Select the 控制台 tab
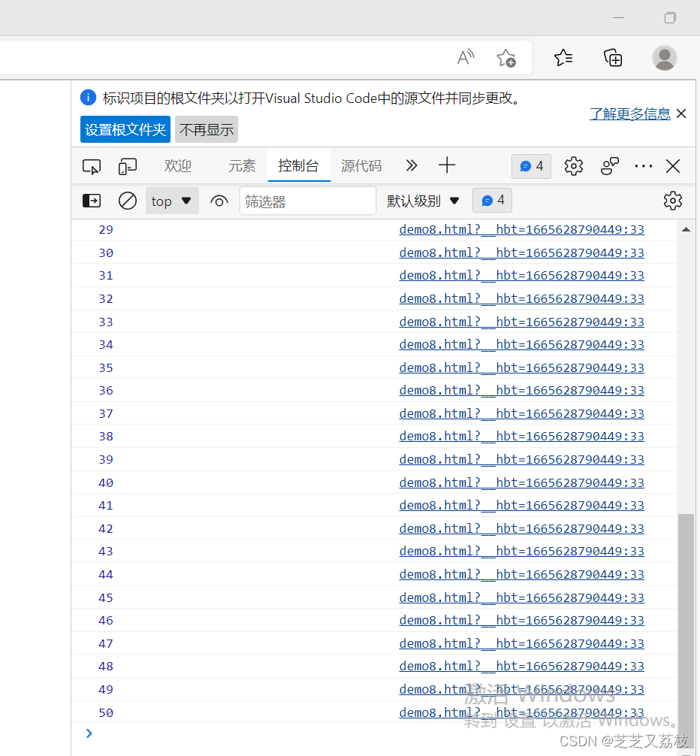 pos(299,166)
